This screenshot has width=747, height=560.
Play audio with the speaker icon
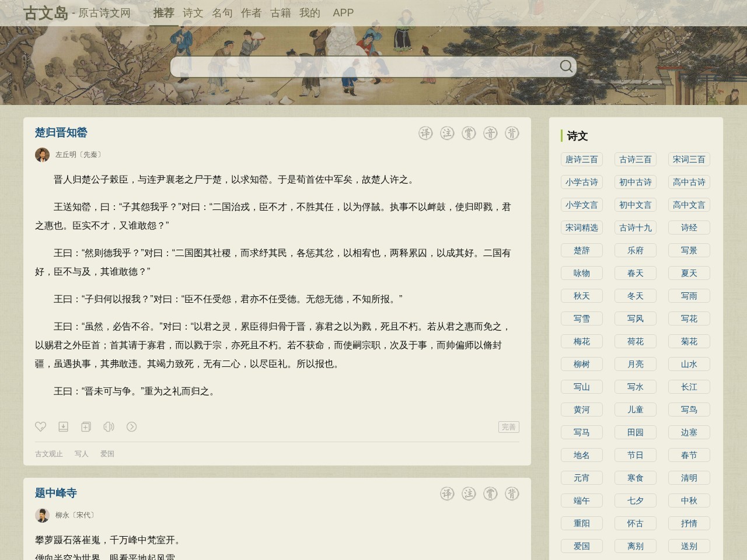pos(109,427)
